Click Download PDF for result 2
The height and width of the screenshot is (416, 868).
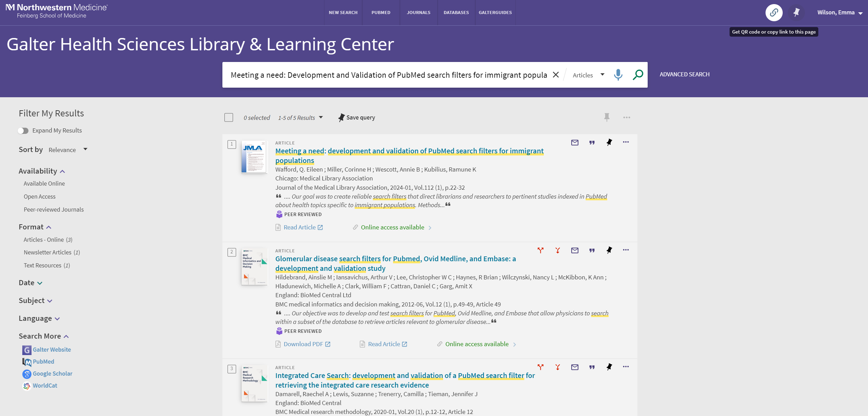click(x=302, y=343)
